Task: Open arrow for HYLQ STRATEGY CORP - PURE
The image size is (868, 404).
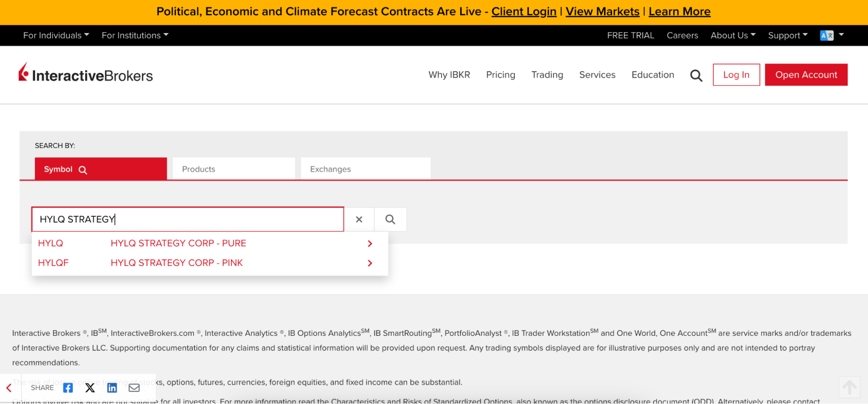Action: click(x=370, y=244)
